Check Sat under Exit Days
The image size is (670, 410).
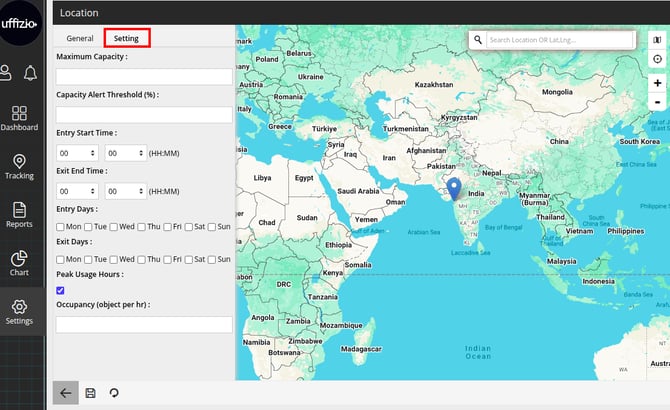[x=192, y=259]
